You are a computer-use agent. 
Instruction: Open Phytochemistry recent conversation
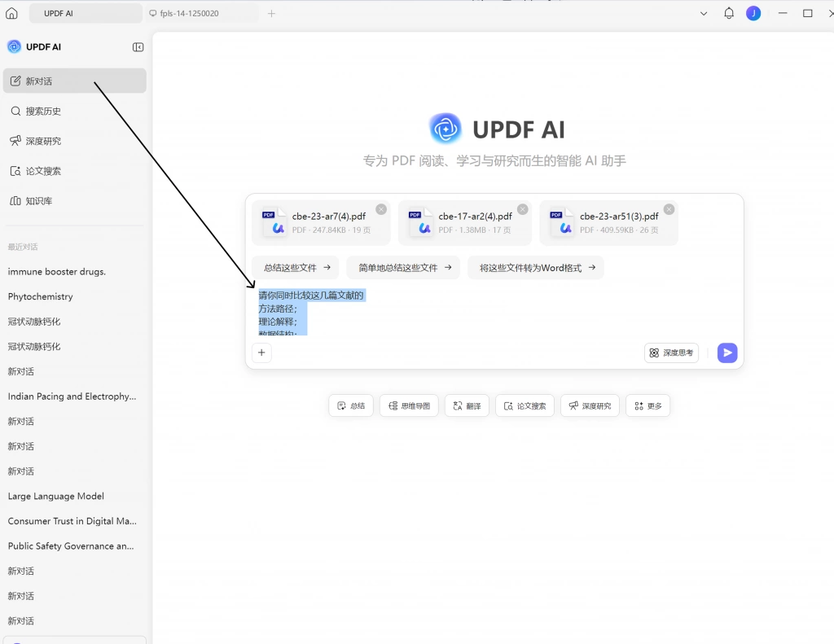[41, 296]
